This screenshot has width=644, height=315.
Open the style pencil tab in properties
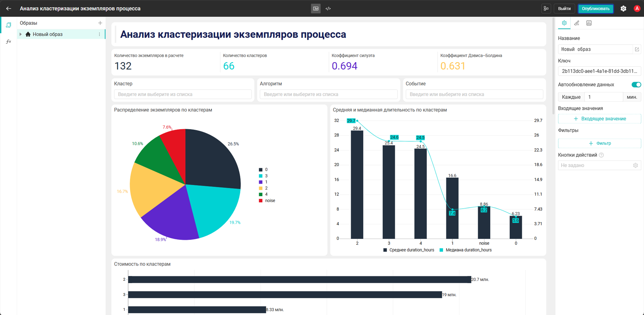coord(577,23)
